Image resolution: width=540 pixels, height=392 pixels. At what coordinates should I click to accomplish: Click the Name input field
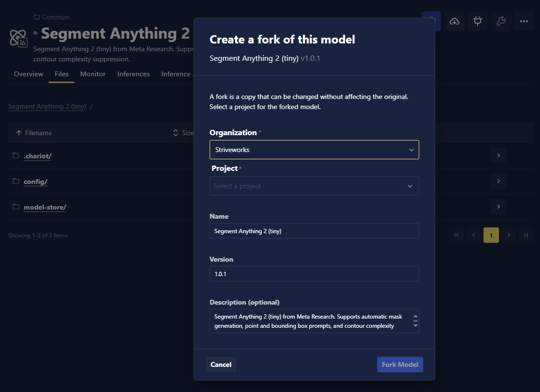[314, 231]
